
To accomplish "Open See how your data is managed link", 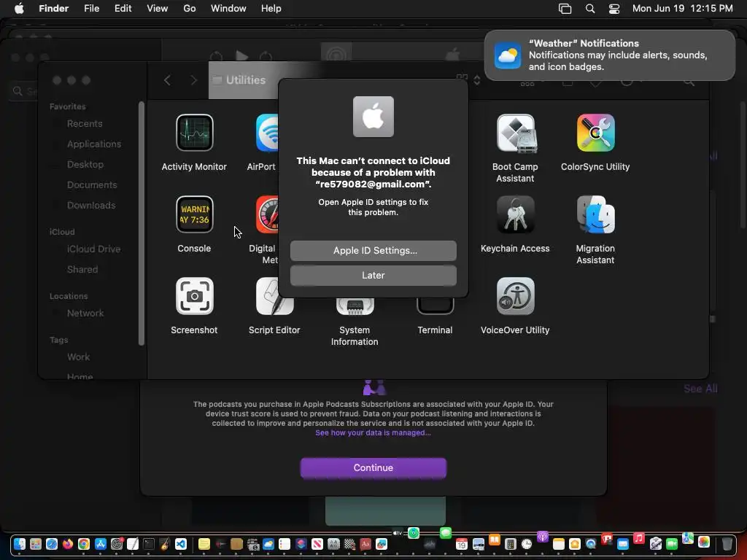I will click(x=373, y=432).
